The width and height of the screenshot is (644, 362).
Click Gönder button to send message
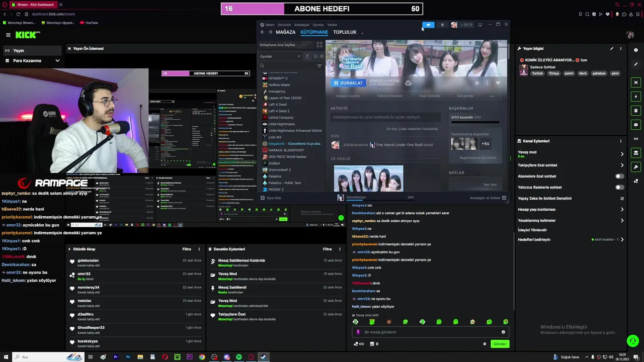tap(500, 344)
